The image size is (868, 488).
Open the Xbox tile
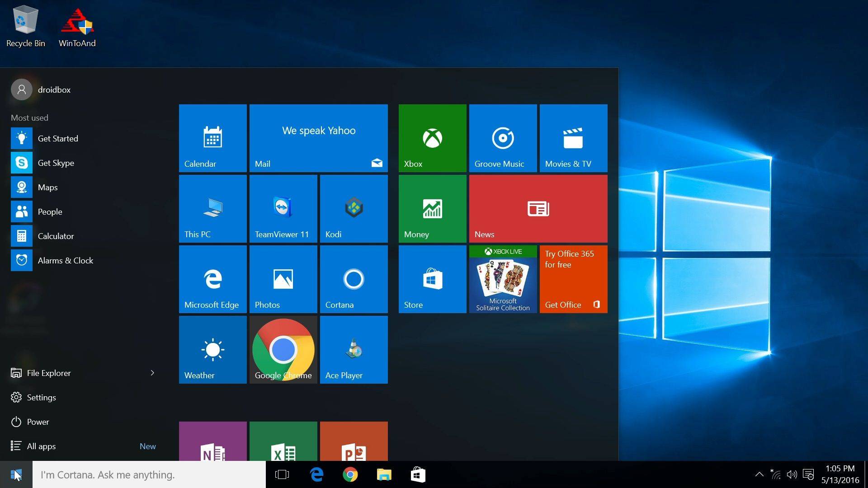(432, 138)
